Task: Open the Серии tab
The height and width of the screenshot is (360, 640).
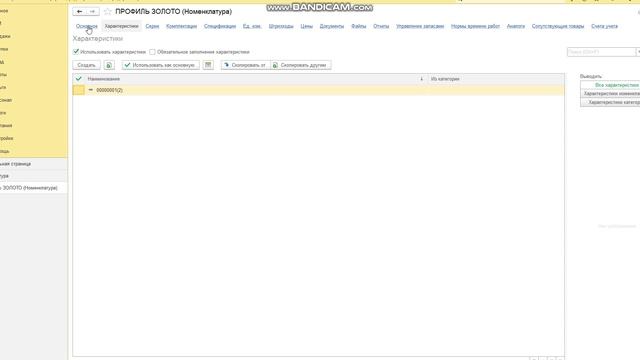Action: point(152,26)
